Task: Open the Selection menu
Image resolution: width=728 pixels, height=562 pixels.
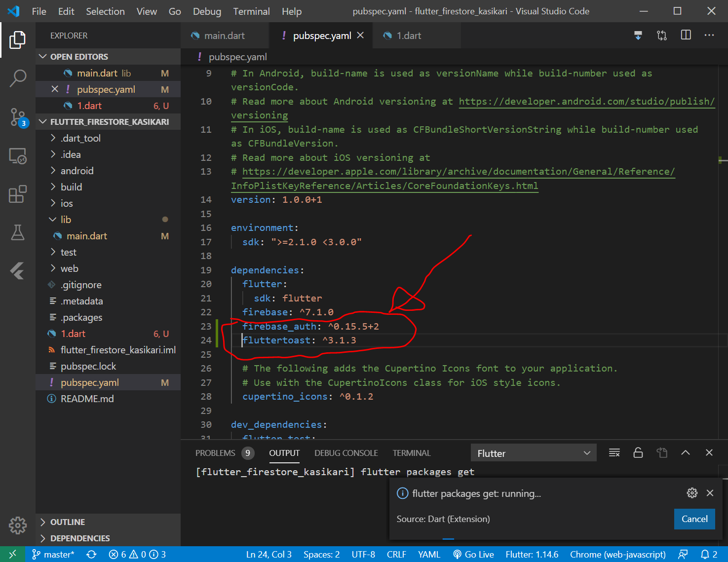Action: tap(105, 11)
